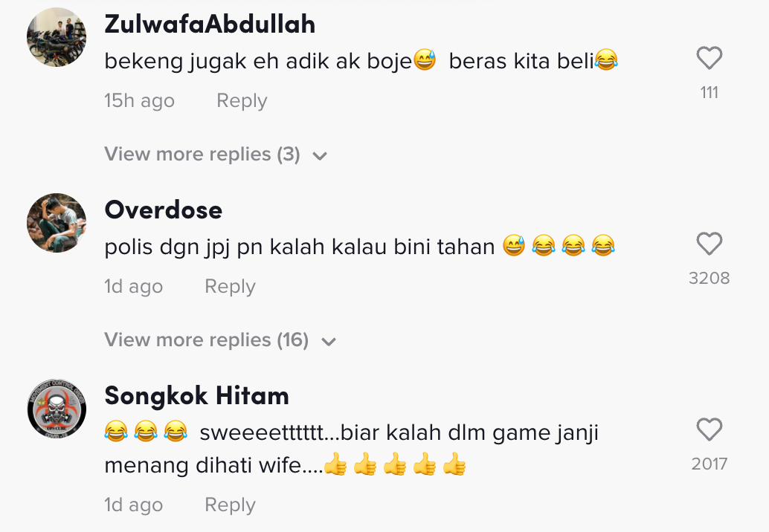Click the 3208 likes count
This screenshot has height=532, width=769.
710,278
